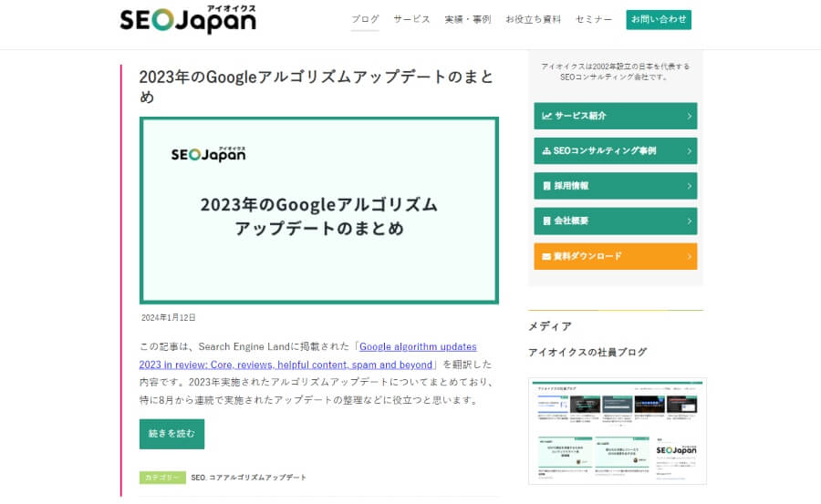Click the sitemap icon on SEOコンサルティング事例
This screenshot has width=821, height=504.
[x=546, y=150]
